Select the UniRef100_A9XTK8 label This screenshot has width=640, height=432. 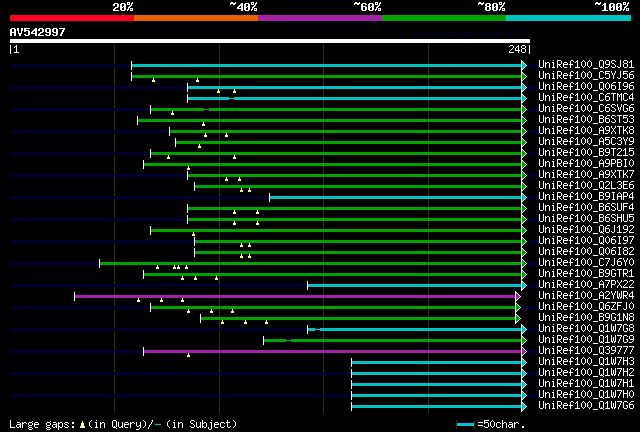(586, 131)
